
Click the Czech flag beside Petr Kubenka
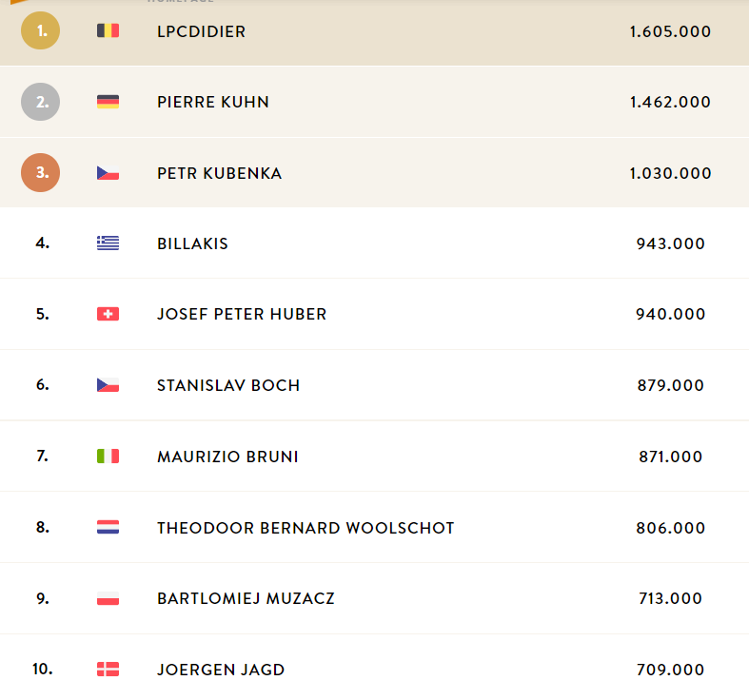click(x=108, y=173)
